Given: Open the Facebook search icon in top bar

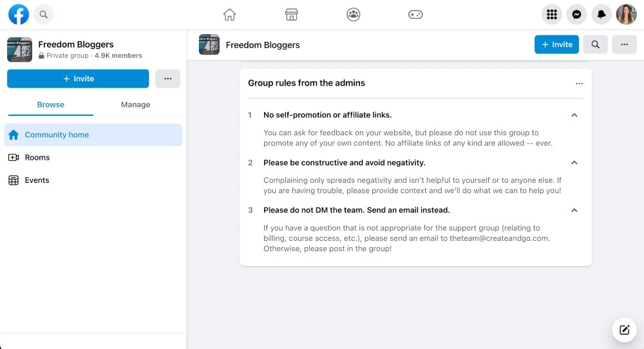Looking at the screenshot, I should click(43, 14).
